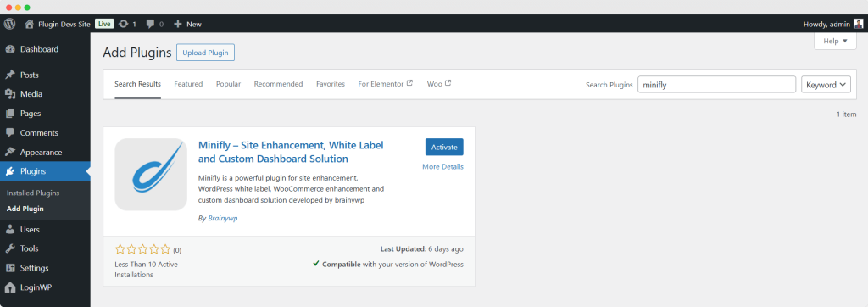Screen dimensions: 868x307
Task: Click the Posts pushpin icon
Action: coord(10,75)
